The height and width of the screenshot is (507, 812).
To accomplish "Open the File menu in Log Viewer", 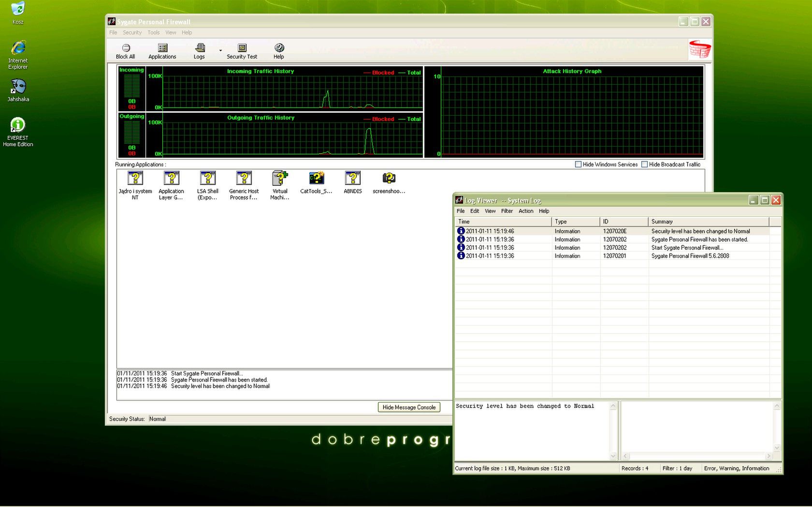I will click(x=461, y=211).
